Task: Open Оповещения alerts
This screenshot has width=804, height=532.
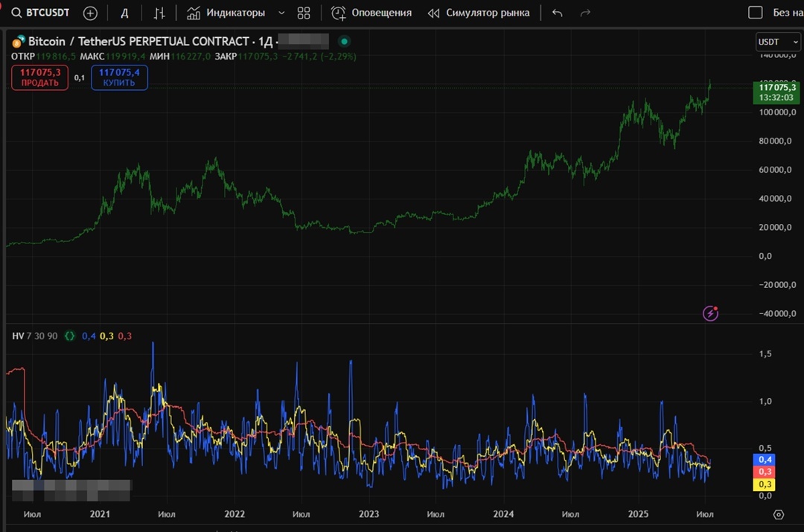Action: [x=371, y=13]
